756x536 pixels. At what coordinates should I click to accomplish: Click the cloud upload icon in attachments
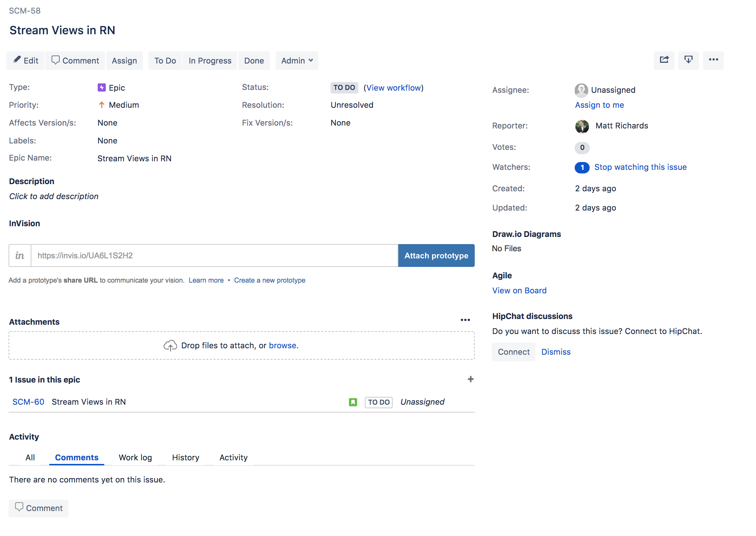pos(170,345)
